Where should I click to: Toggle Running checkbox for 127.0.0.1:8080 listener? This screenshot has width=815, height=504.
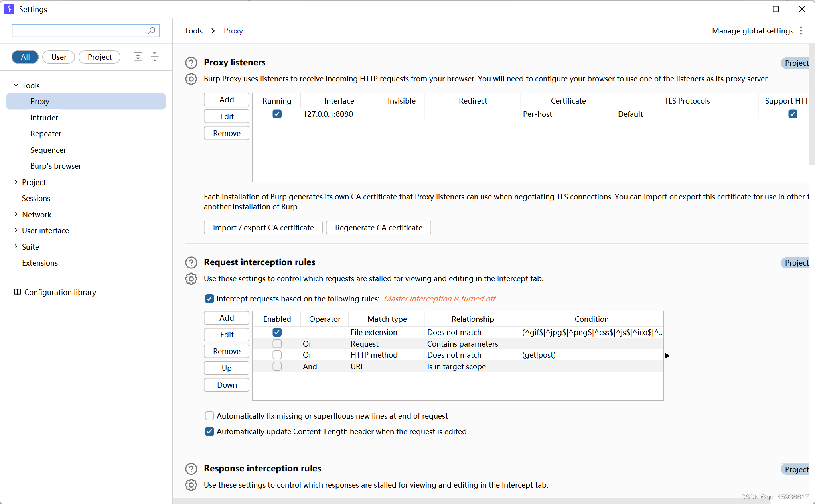[277, 114]
